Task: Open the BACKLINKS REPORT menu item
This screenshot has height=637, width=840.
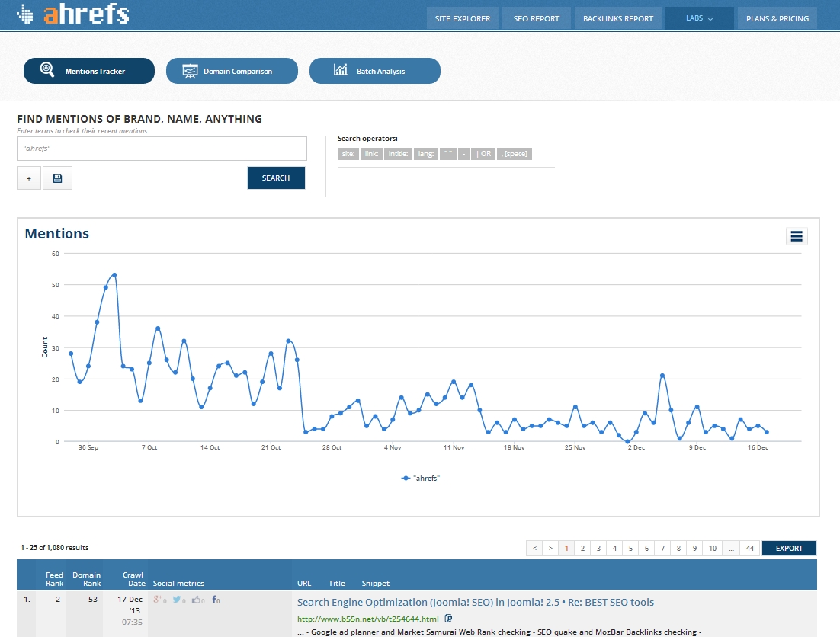Action: click(618, 18)
